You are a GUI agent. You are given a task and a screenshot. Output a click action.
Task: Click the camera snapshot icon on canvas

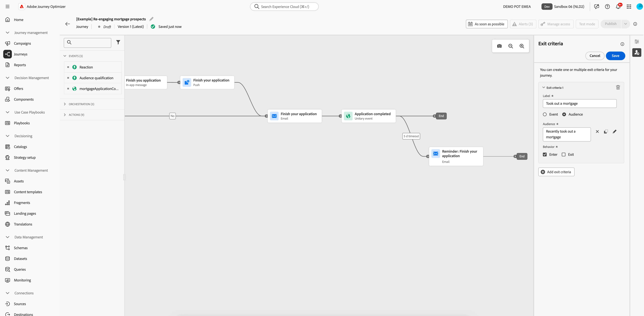click(x=499, y=46)
